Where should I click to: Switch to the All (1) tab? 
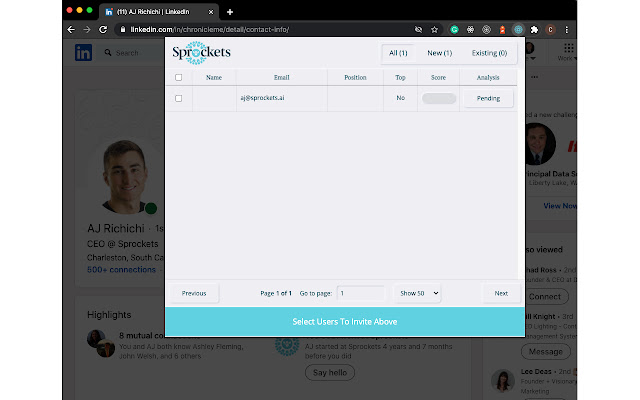pos(398,53)
